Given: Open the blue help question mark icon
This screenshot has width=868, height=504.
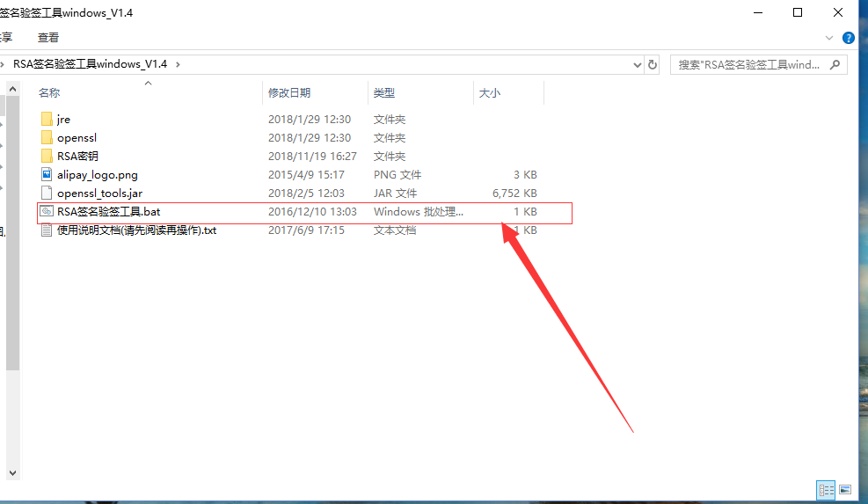Looking at the screenshot, I should point(849,38).
